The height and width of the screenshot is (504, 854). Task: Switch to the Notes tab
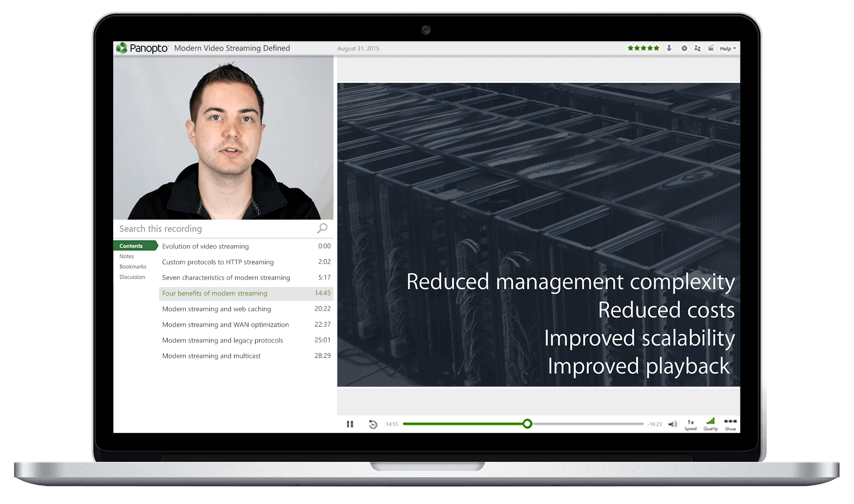[127, 256]
